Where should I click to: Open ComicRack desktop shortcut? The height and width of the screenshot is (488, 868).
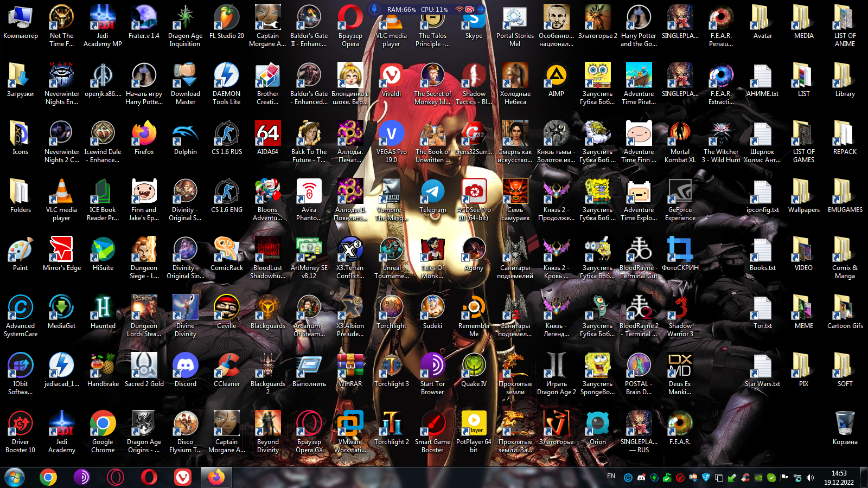[227, 254]
